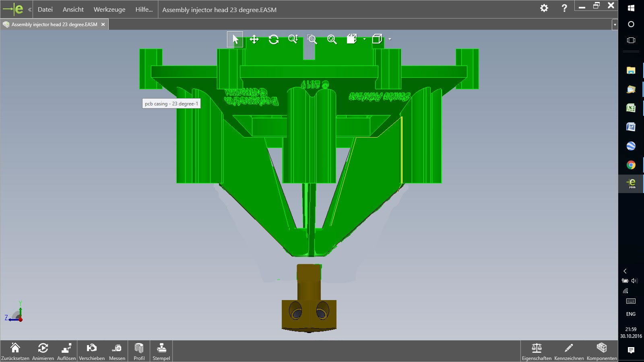Expand the display style cube dropdown arrow
The width and height of the screenshot is (644, 362).
click(x=390, y=39)
